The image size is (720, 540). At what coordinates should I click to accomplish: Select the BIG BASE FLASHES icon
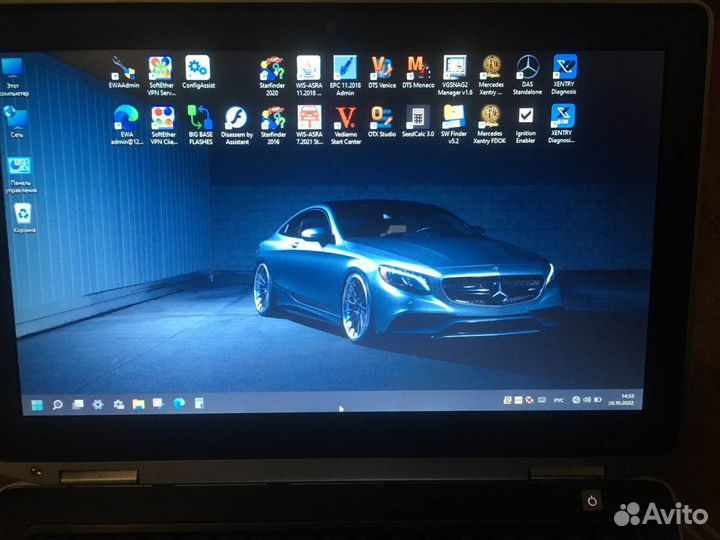pos(200,125)
